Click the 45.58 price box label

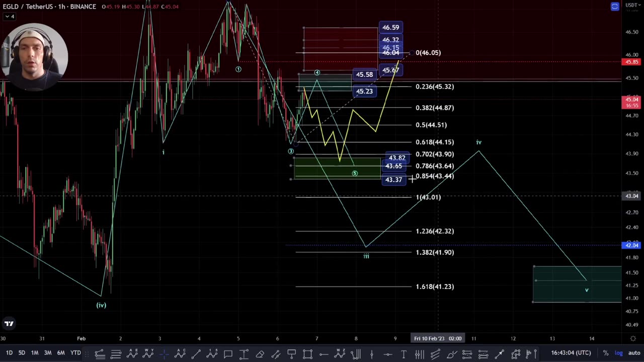pos(364,74)
